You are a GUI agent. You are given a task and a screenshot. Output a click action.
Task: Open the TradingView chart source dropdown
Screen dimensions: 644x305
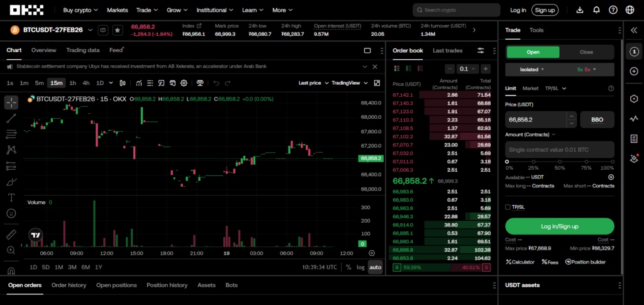(x=350, y=83)
